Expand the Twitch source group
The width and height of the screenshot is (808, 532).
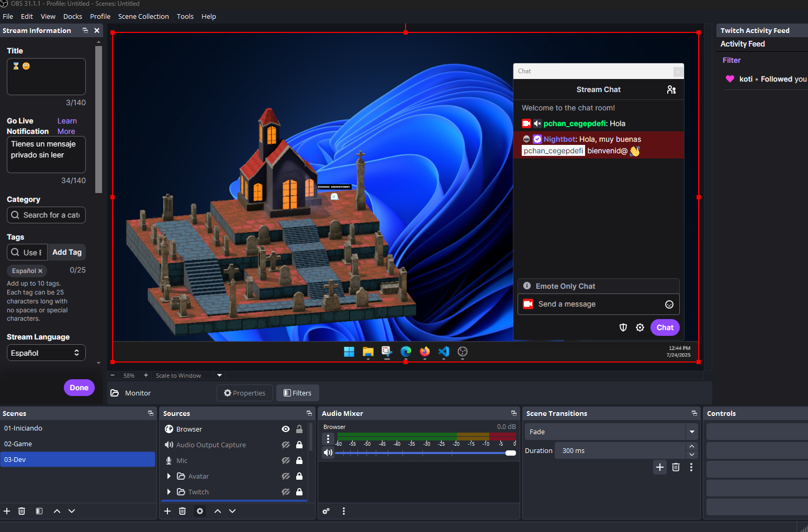click(x=169, y=492)
